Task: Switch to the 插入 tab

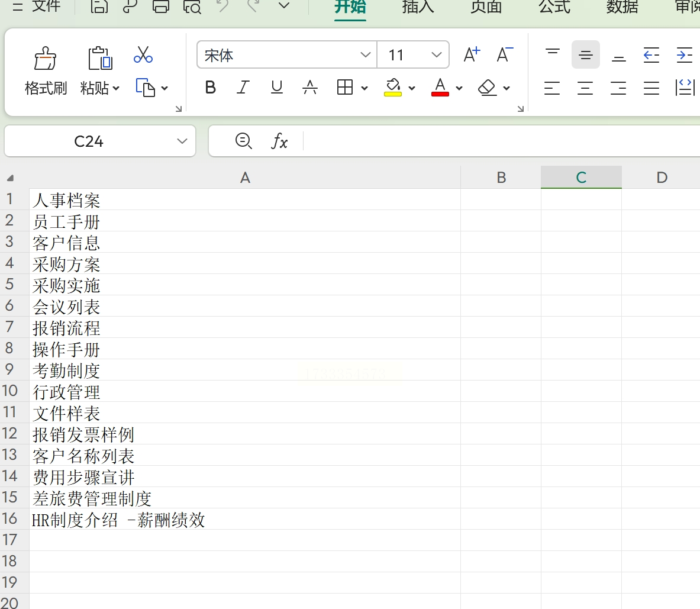Action: [418, 7]
